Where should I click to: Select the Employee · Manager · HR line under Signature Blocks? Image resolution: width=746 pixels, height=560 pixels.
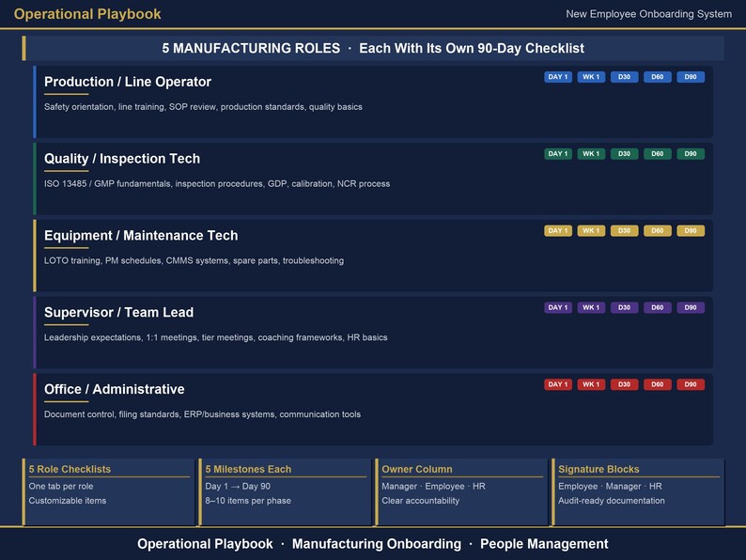610,487
